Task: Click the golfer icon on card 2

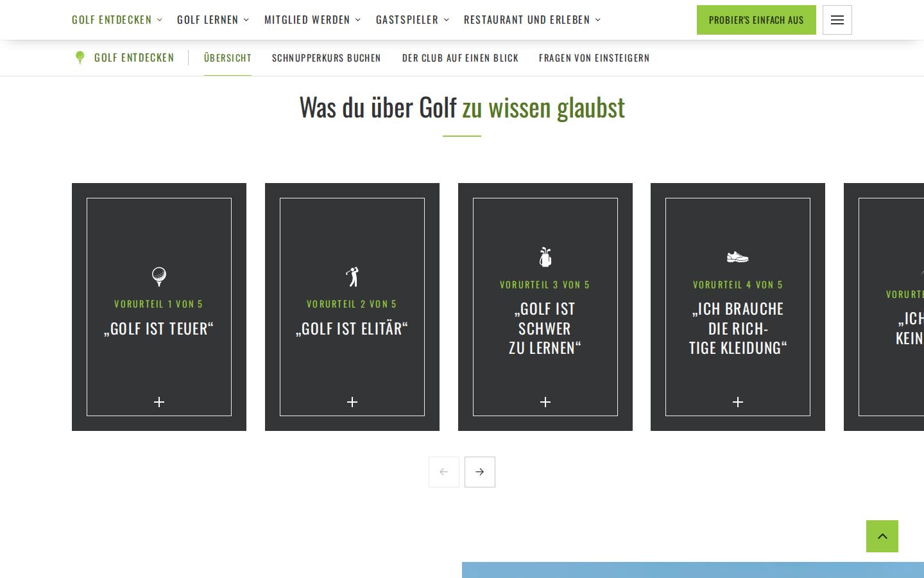Action: [352, 276]
